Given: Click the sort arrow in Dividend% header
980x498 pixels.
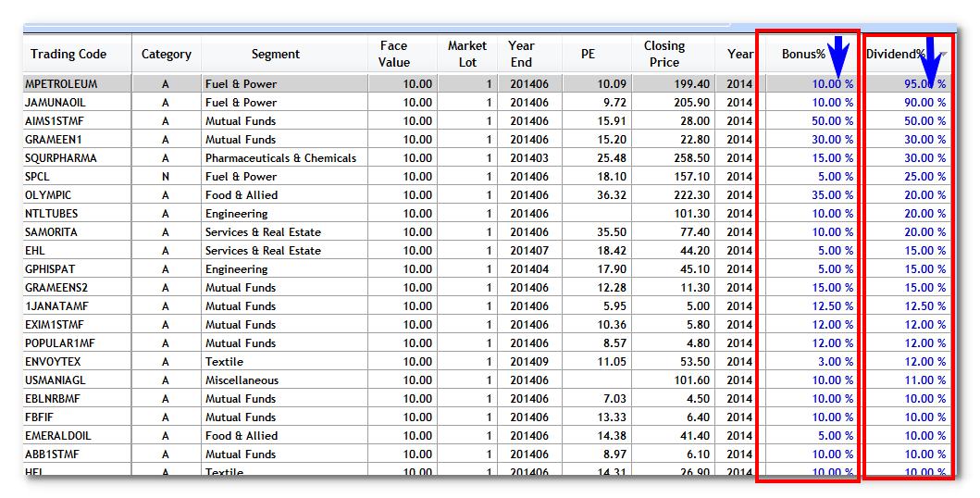Looking at the screenshot, I should coord(942,55).
